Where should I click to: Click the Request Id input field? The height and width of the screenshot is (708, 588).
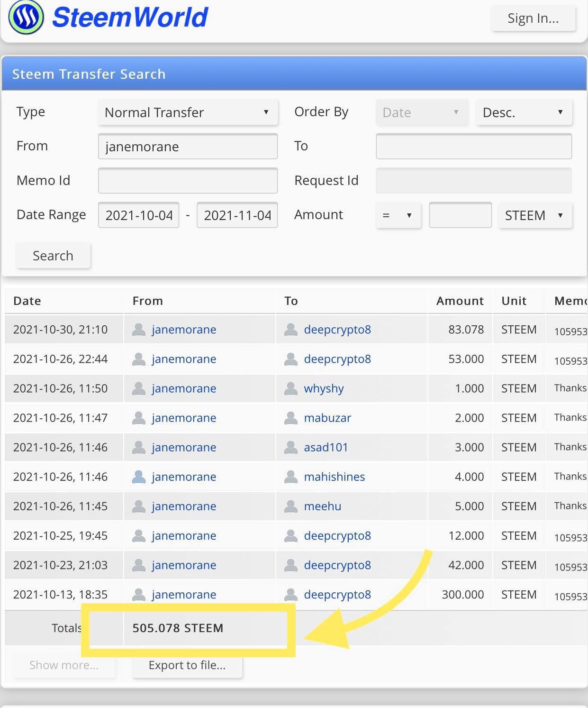[474, 180]
